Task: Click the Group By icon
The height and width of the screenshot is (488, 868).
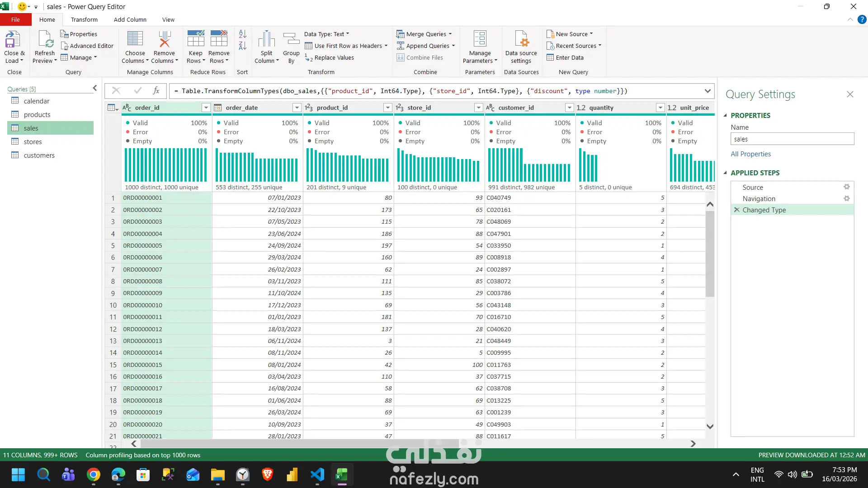Action: pos(291,39)
